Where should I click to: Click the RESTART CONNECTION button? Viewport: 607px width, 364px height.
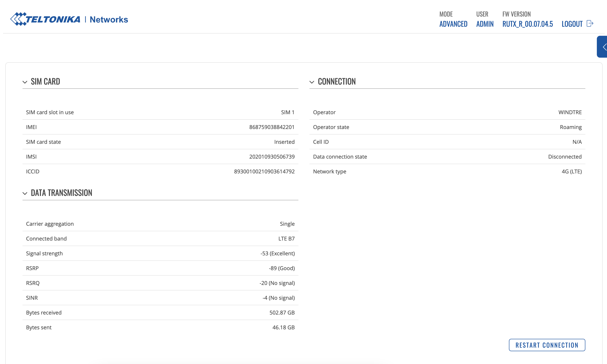point(547,345)
